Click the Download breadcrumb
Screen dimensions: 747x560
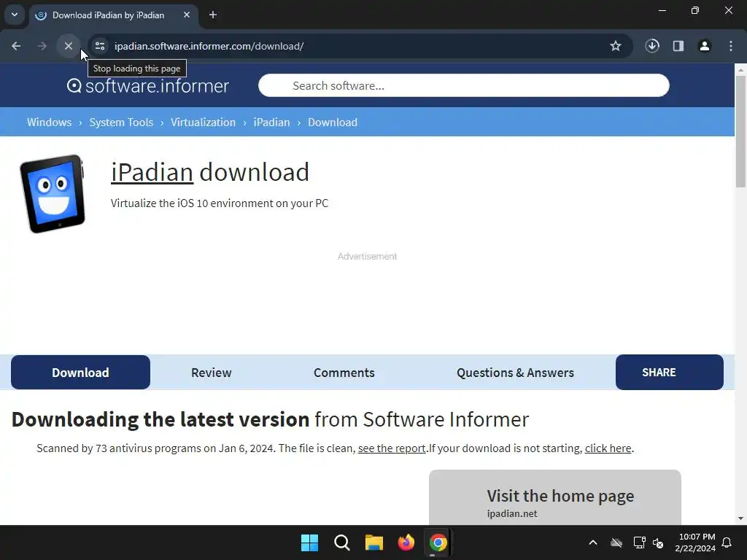click(x=333, y=122)
